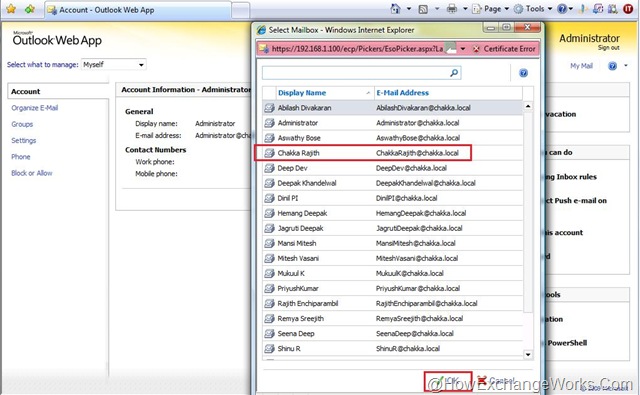Select Deep Dev mailbox row
The height and width of the screenshot is (395, 640).
[x=392, y=169]
